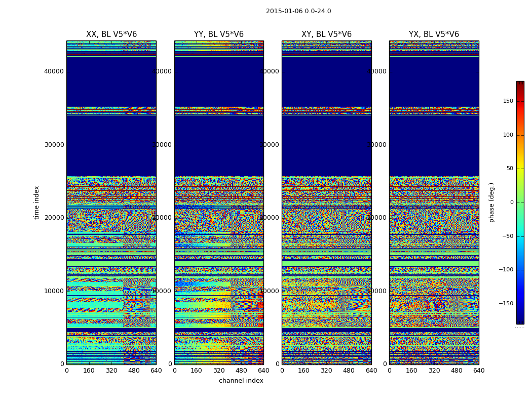The image size is (532, 405).
Task: Click the 0 tick label on the colorbar
Action: 511,202
